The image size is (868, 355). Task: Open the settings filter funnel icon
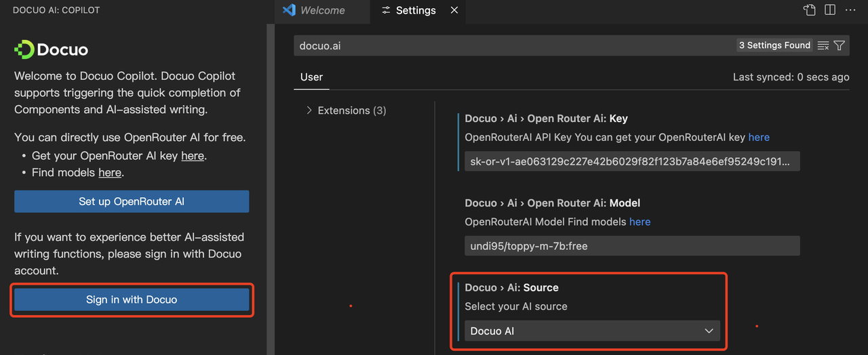840,45
